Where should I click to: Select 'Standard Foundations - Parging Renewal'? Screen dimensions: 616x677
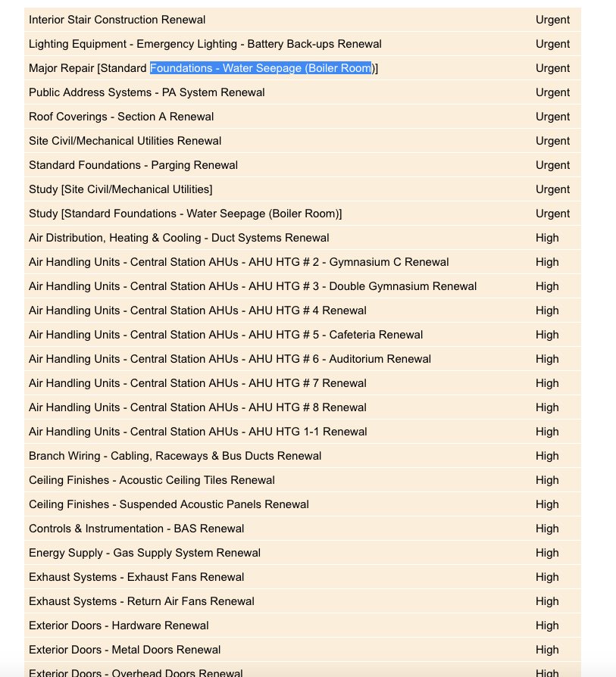click(133, 165)
